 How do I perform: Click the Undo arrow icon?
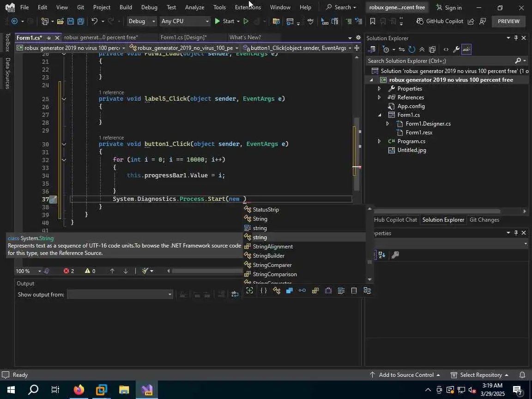(94, 21)
